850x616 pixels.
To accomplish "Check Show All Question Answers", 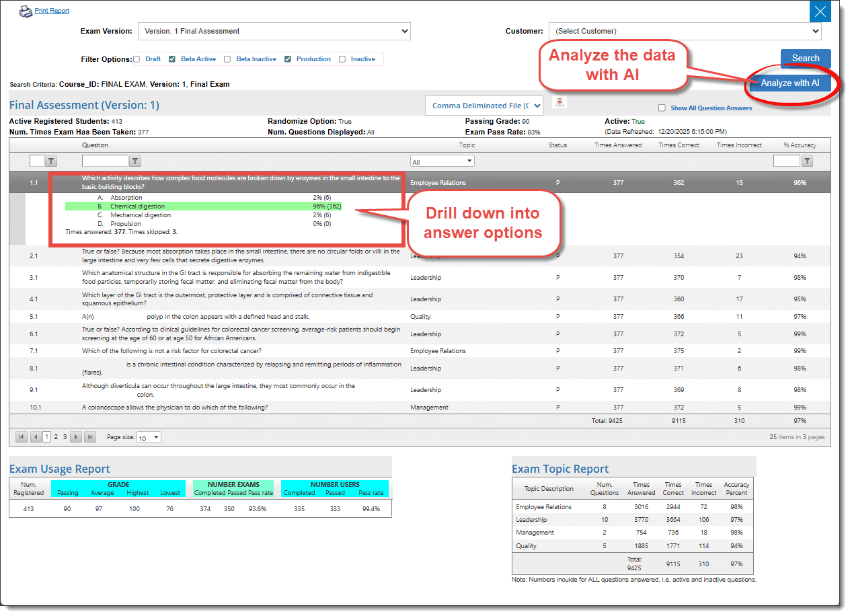I will 662,108.
